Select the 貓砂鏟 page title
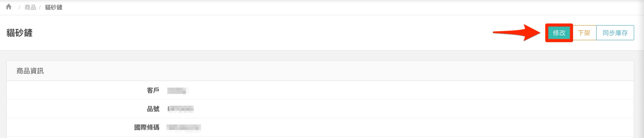Screen dimensions: 644x138 tap(19, 33)
